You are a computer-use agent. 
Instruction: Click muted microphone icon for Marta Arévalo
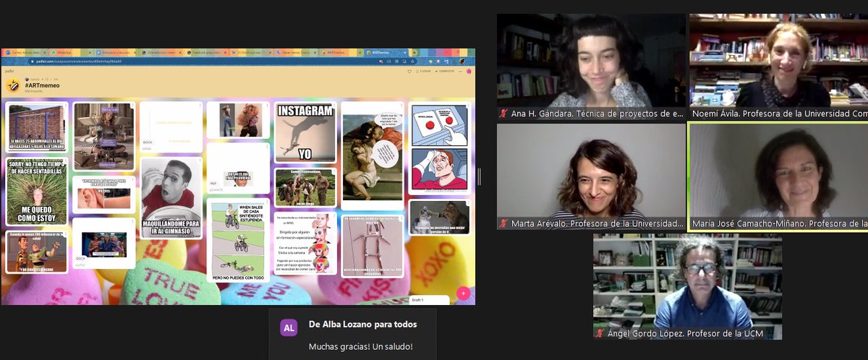504,223
